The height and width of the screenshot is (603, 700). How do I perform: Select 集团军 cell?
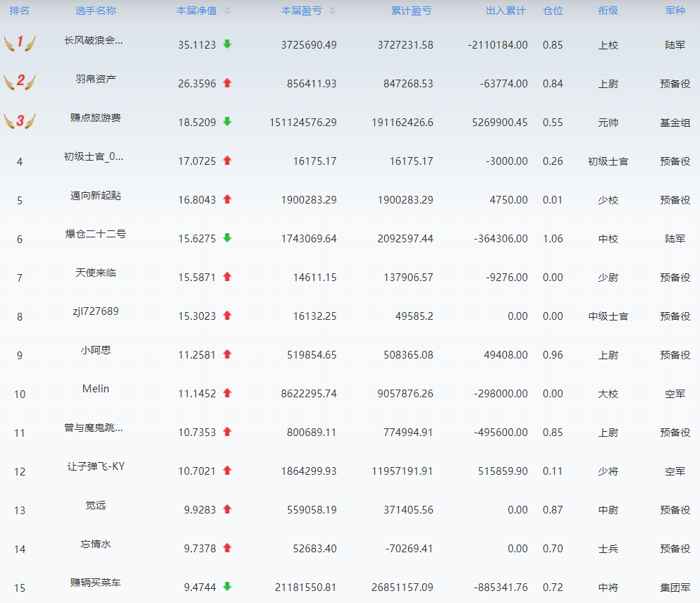click(675, 588)
